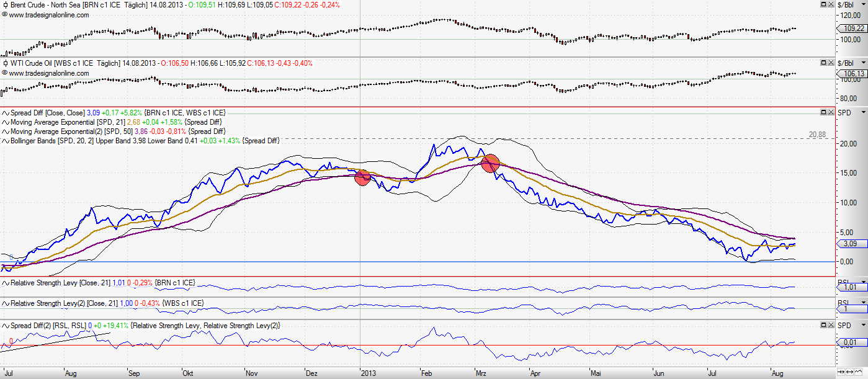The width and height of the screenshot is (868, 379).
Task: Close the WTI Crude Oil chart pane
Action: (831, 63)
